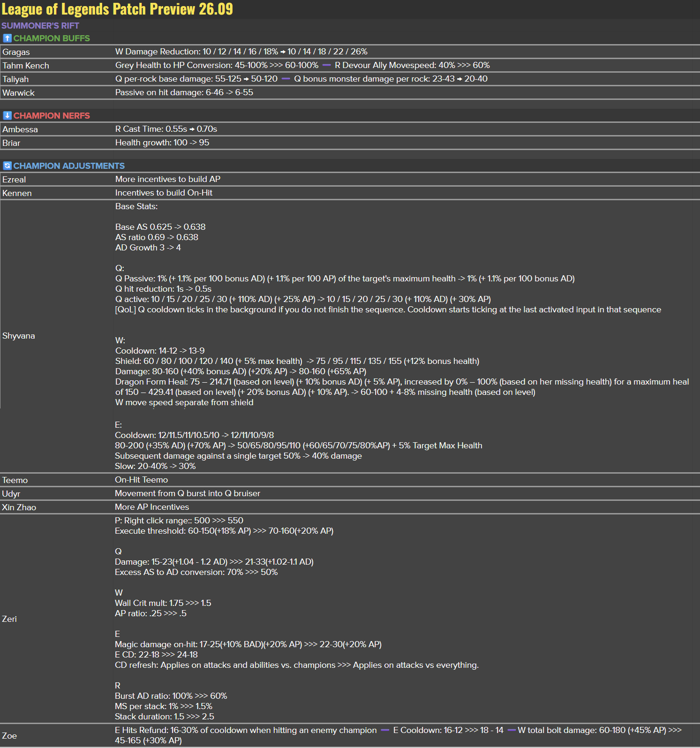Click Zoe's 'E Hits Refund' text
Screen dimensions: 700x748
point(246,730)
